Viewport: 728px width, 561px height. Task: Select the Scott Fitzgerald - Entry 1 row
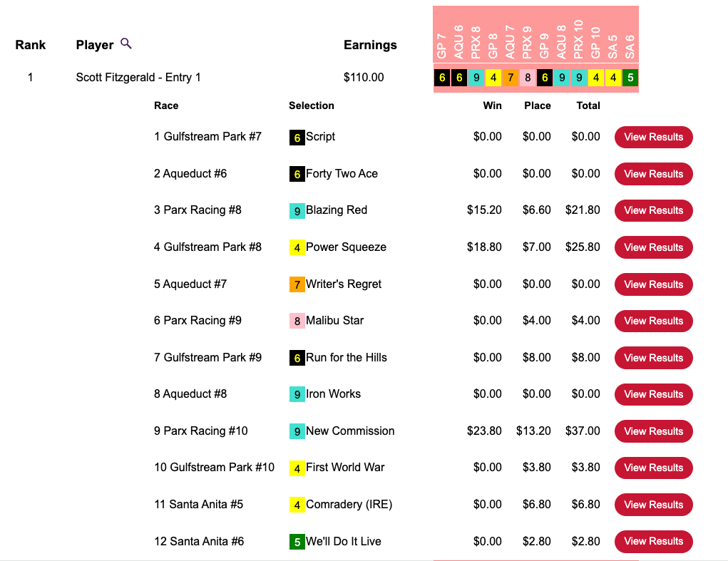[x=138, y=77]
